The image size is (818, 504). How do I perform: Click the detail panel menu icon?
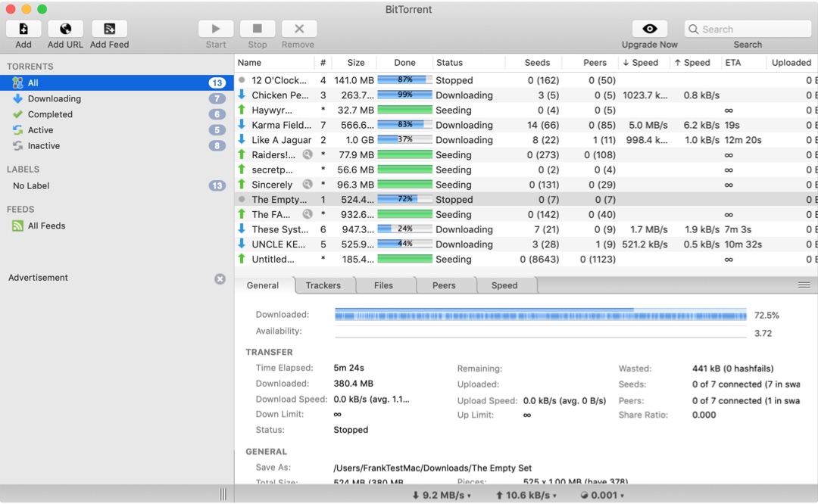coord(804,285)
